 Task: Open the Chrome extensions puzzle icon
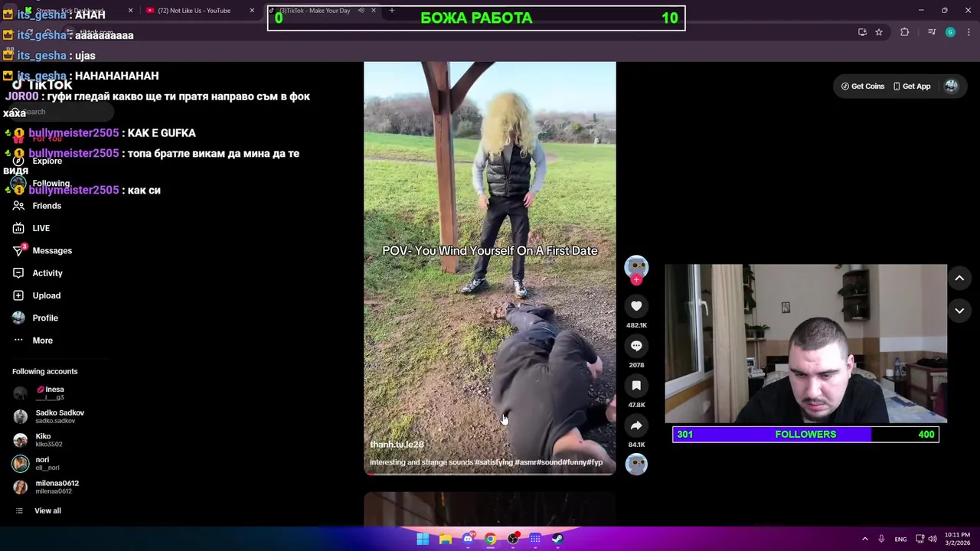(x=905, y=32)
